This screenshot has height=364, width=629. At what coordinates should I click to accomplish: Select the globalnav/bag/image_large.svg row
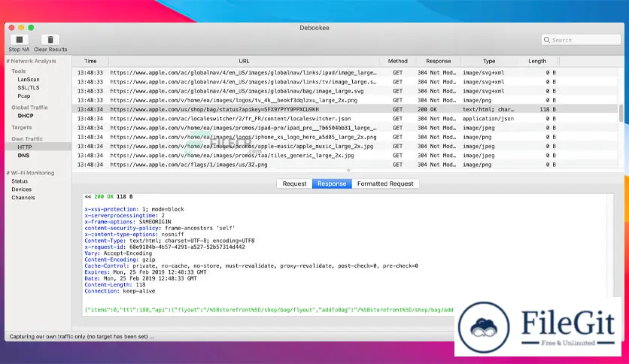click(345, 91)
